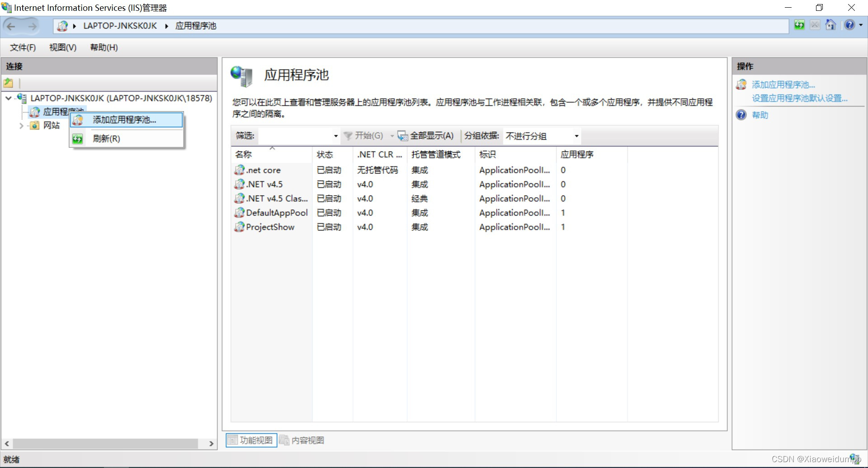
Task: Click the help icon in Actions pane
Action: tap(741, 115)
